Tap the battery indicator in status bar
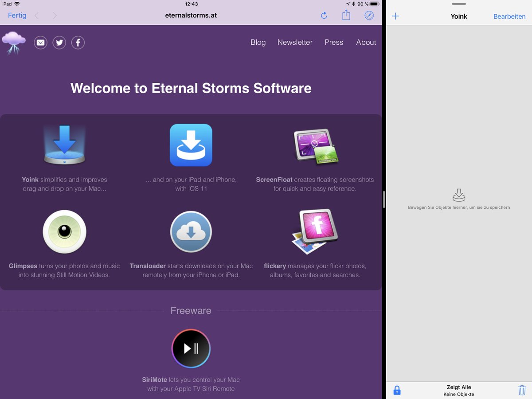532x399 pixels. pos(375,4)
